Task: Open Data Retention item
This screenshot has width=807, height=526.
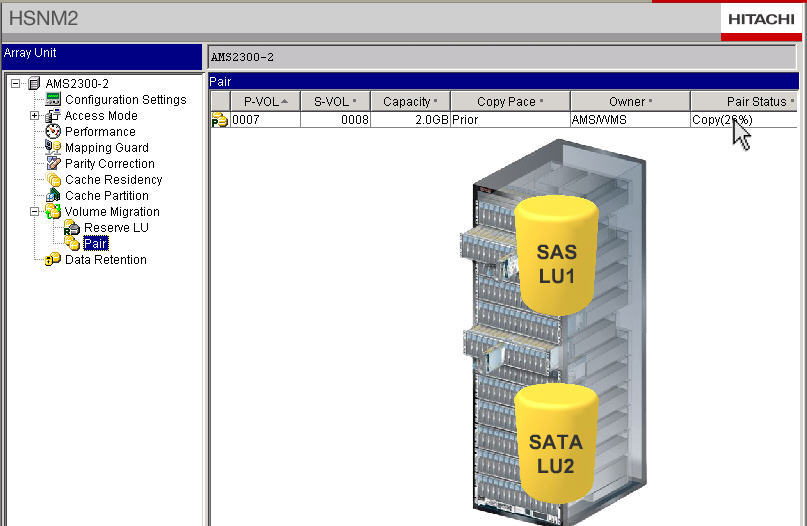Action: [x=106, y=259]
